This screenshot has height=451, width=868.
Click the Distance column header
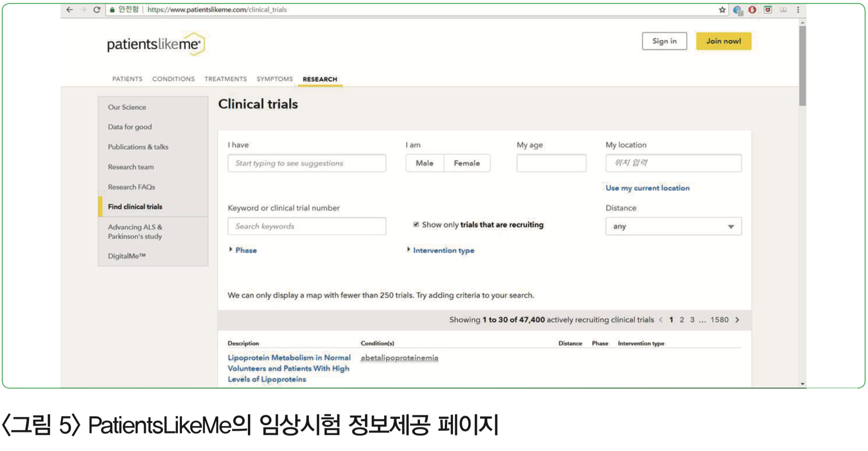pos(570,343)
